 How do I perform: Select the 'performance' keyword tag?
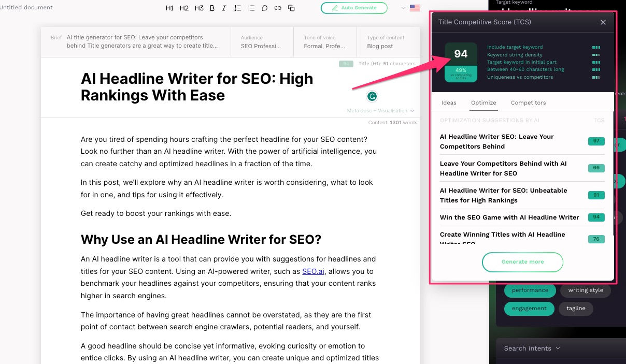pyautogui.click(x=530, y=290)
